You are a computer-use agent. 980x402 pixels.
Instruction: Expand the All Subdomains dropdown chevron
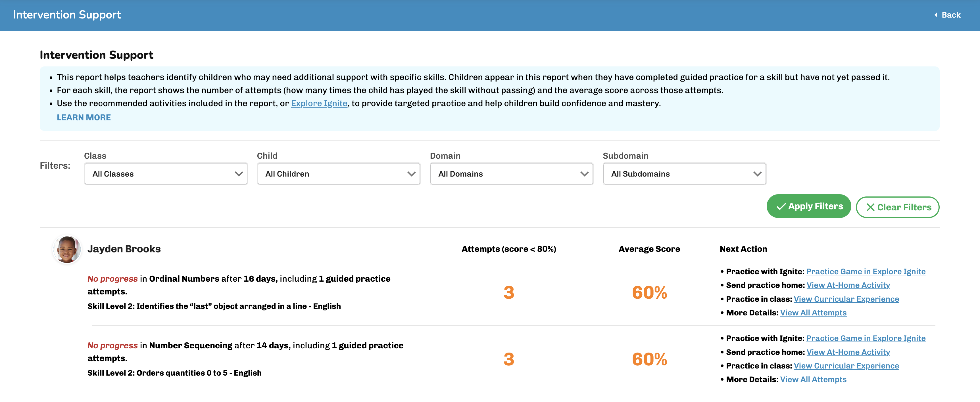(758, 174)
